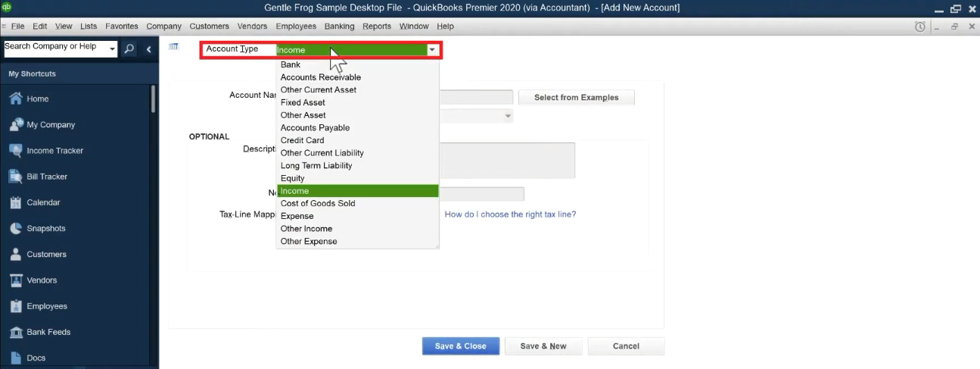Image resolution: width=980 pixels, height=369 pixels.
Task: Choose Accounts Payable account type
Action: point(358,127)
